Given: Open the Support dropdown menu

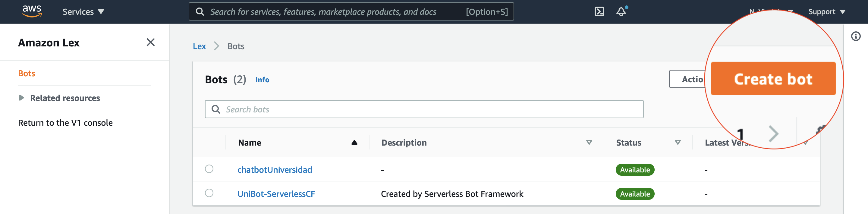Looking at the screenshot, I should (826, 12).
